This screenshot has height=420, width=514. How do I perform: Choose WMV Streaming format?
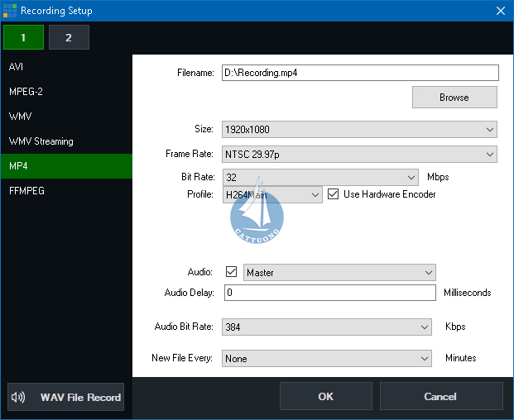66,141
